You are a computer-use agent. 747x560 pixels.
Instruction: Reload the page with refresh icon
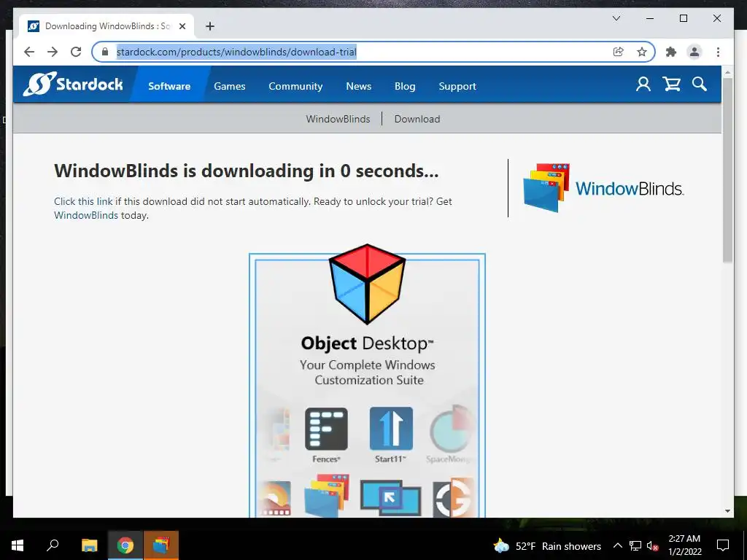(76, 52)
